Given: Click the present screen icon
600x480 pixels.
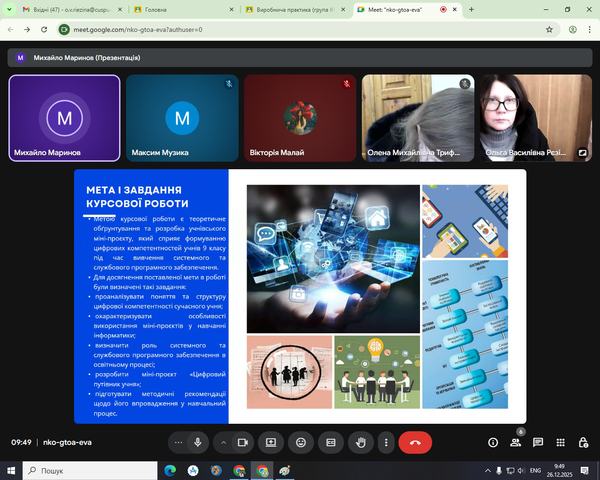Looking at the screenshot, I should (270, 442).
